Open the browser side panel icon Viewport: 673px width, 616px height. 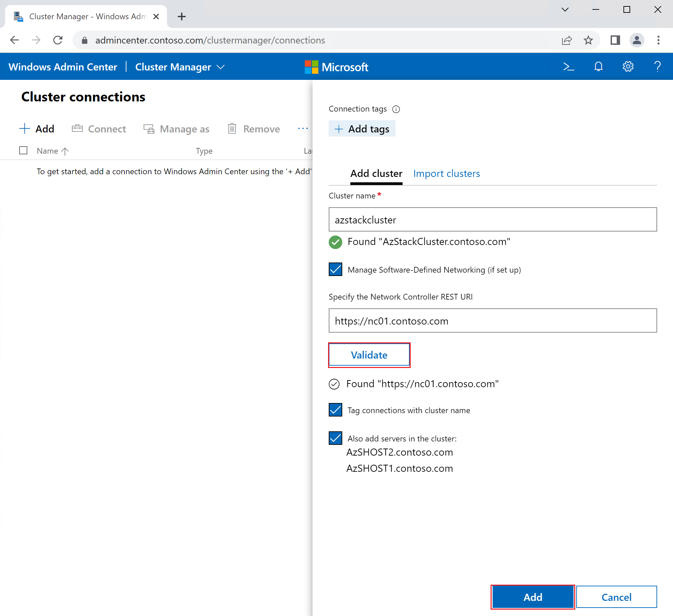(x=615, y=40)
